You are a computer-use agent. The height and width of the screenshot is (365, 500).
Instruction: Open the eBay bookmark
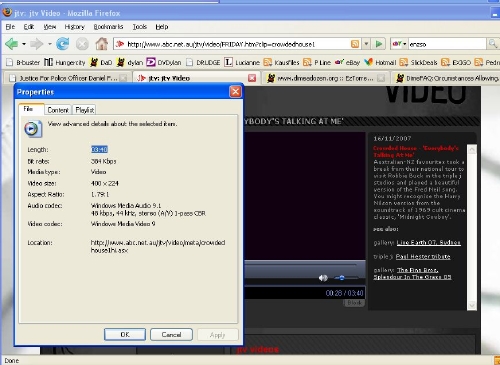[x=347, y=62]
